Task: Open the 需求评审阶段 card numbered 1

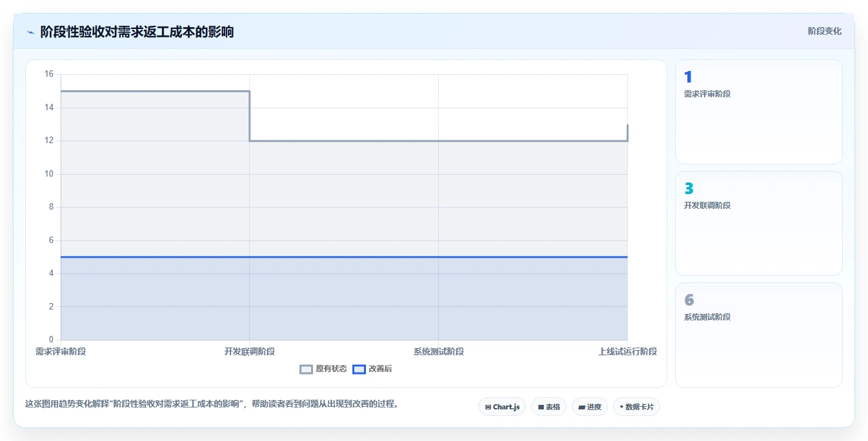Action: 759,112
